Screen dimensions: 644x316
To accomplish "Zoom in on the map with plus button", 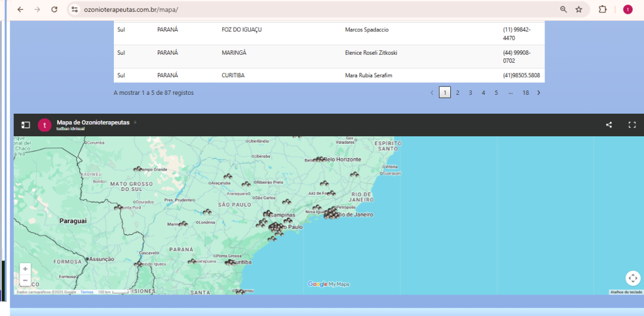I will click(x=25, y=269).
